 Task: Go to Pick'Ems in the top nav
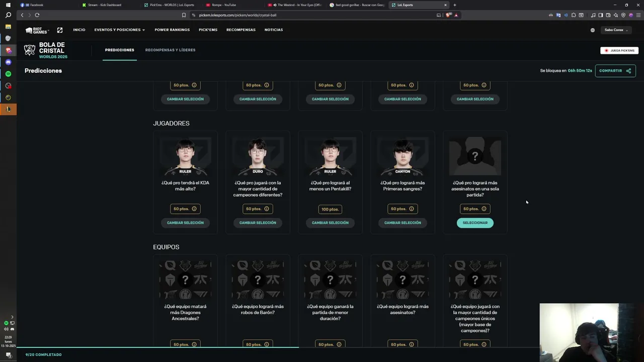coord(208,30)
